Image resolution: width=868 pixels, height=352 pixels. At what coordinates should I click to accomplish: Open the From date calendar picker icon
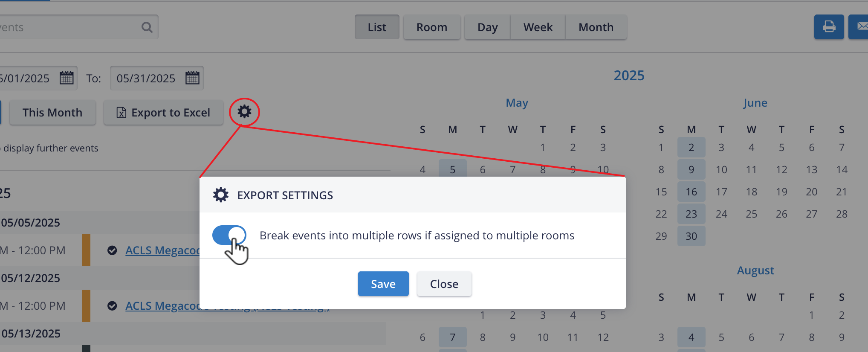point(67,78)
